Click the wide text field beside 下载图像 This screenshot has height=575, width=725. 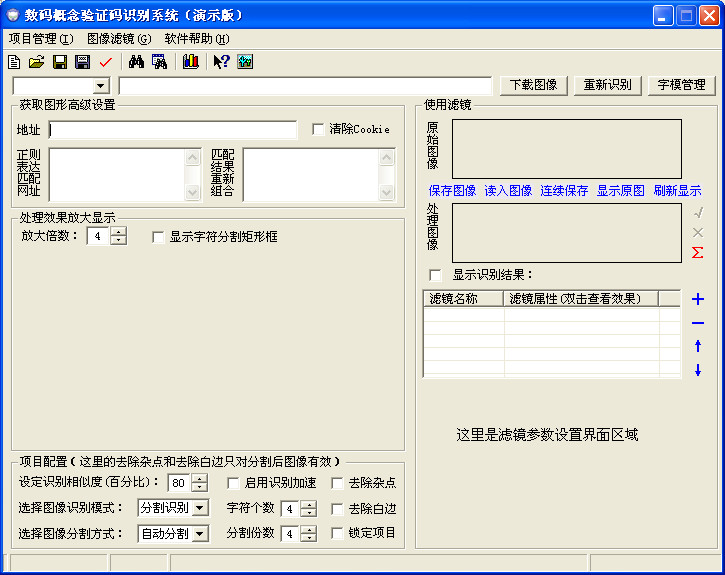(305, 86)
